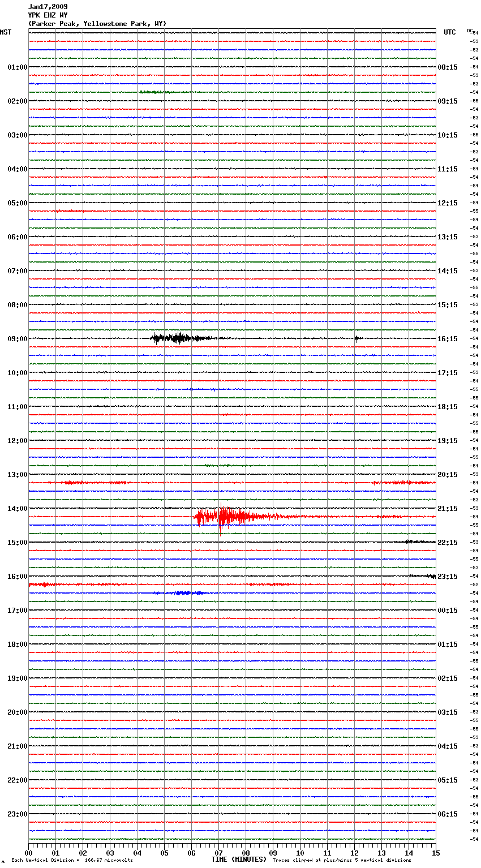Click the 07:00 MST time label

pos(18,271)
